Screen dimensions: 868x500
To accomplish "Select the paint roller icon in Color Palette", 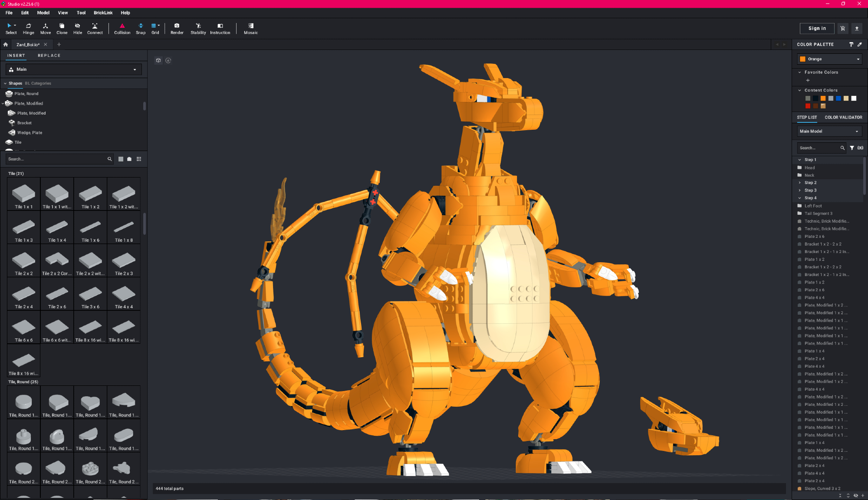I will pyautogui.click(x=851, y=44).
